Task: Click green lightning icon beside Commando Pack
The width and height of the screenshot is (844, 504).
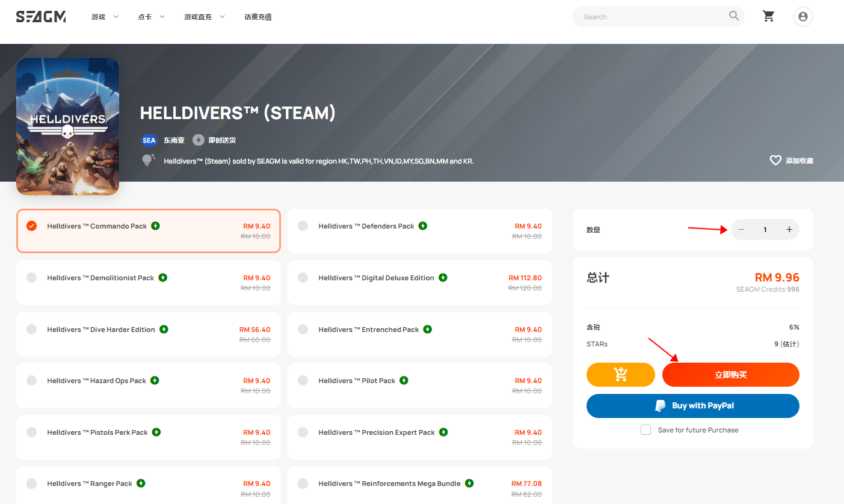Action: click(155, 226)
